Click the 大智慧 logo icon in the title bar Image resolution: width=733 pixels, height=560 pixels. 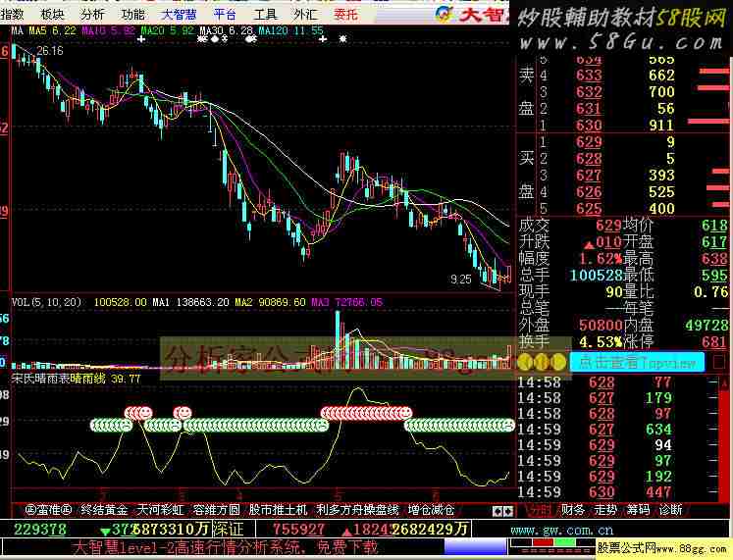[x=444, y=14]
